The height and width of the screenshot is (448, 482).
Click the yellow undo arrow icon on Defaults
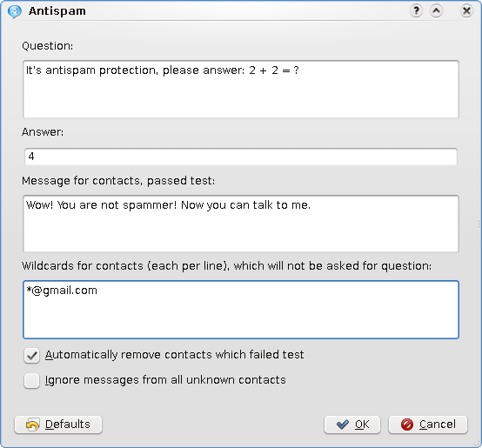pyautogui.click(x=33, y=425)
